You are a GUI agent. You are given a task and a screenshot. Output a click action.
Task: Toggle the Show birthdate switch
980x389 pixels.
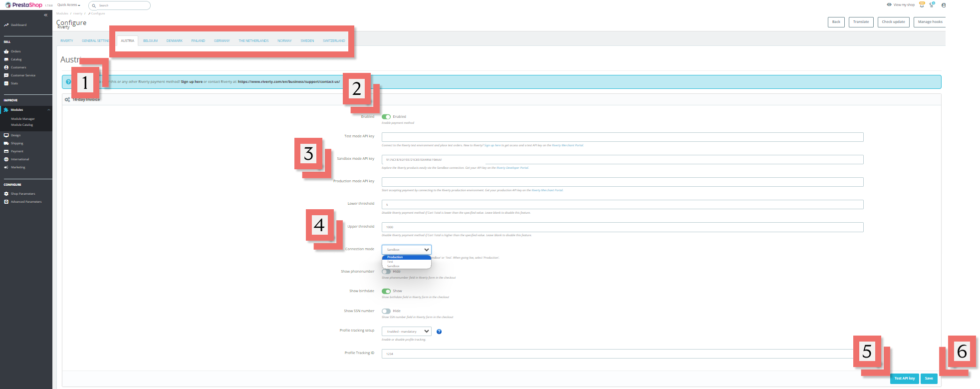[386, 291]
